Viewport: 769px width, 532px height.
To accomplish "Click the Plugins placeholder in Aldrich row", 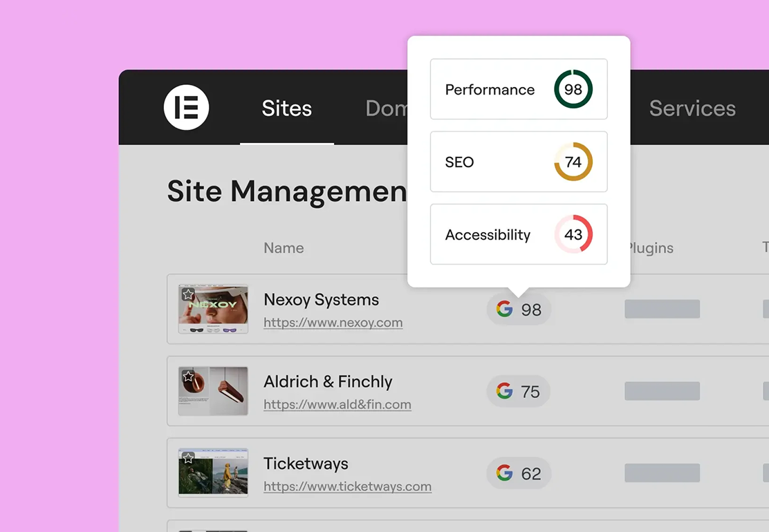I will point(662,391).
